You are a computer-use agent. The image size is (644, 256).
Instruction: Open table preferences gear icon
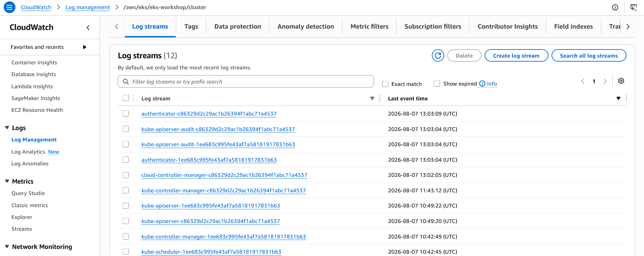pos(621,81)
